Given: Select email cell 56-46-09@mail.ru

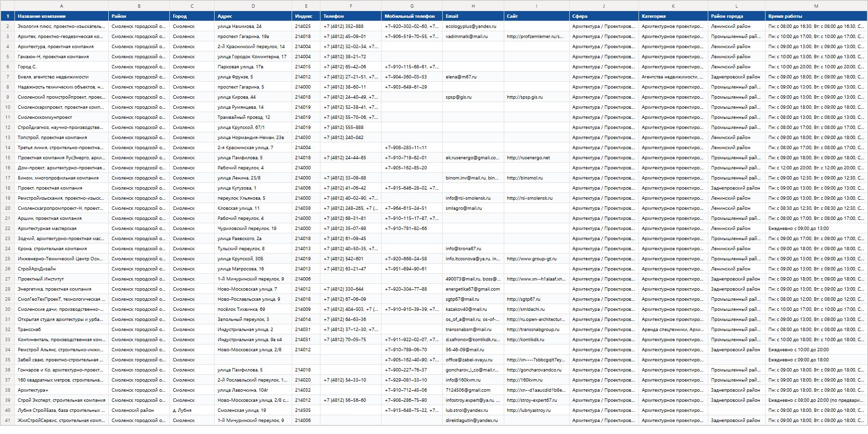Looking at the screenshot, I should tap(473, 349).
